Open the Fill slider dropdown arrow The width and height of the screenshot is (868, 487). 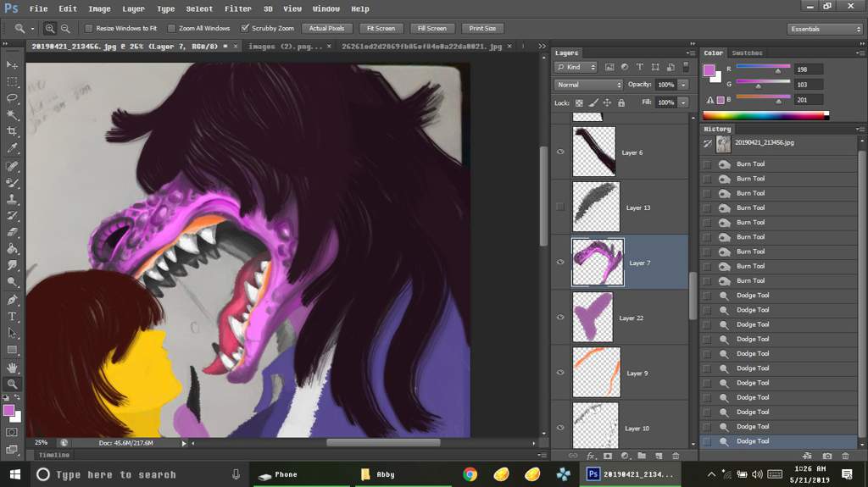[684, 102]
